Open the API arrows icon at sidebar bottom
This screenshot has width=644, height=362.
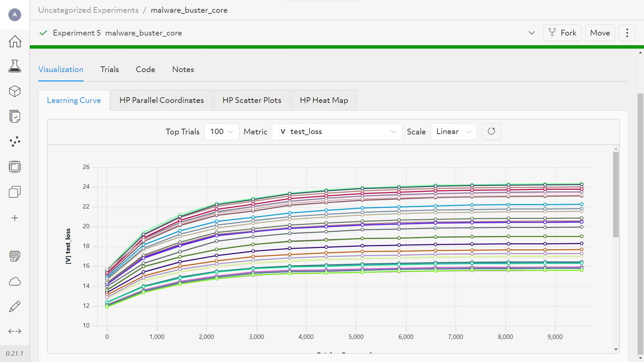click(14, 331)
